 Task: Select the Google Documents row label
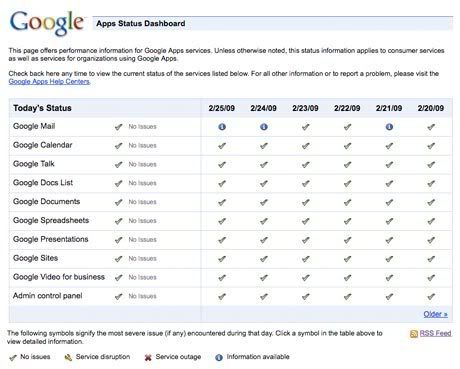47,202
